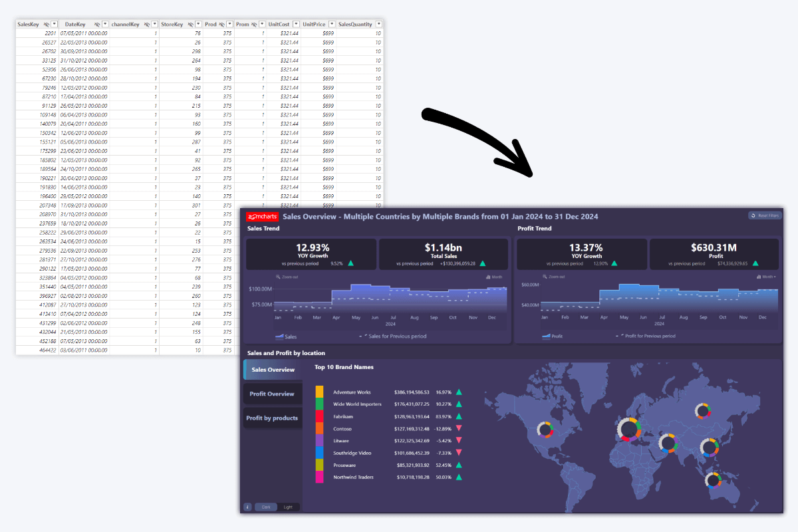Image resolution: width=798 pixels, height=532 pixels.
Task: Toggle the hidden-eye icon on SalesKey column
Action: point(46,25)
